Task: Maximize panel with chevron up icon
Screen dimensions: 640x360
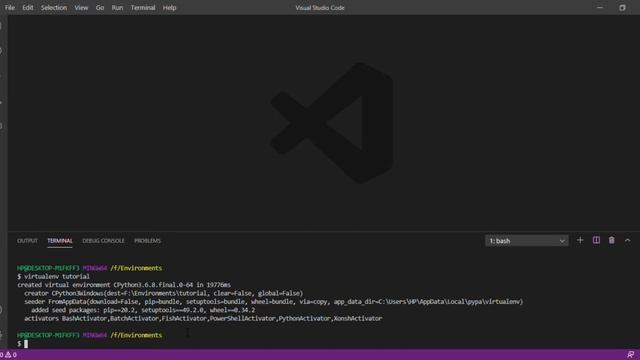Action: point(627,240)
